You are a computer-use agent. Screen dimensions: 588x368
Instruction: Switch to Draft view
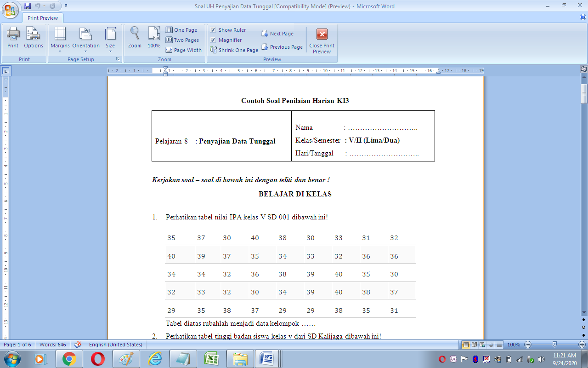point(499,345)
